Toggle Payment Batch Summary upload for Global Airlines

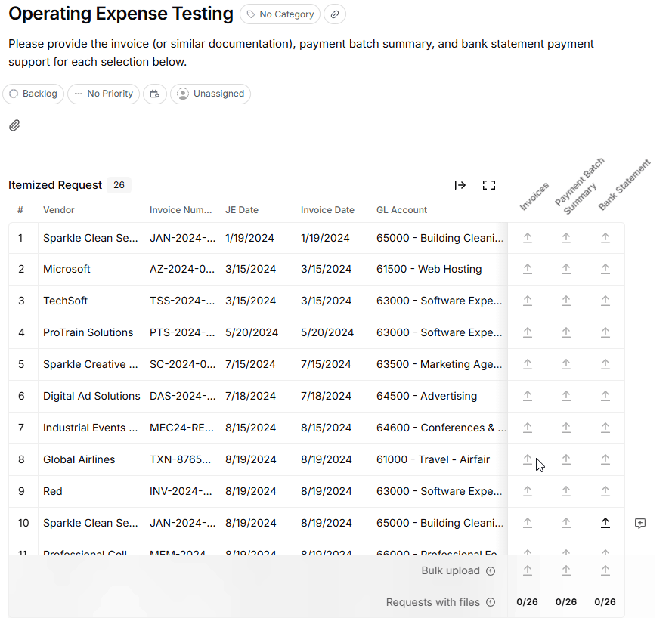[x=566, y=459]
